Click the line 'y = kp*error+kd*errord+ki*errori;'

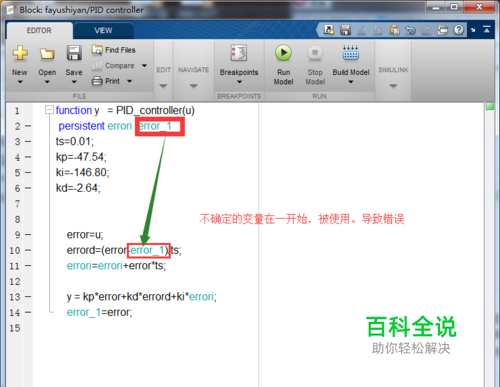click(142, 297)
